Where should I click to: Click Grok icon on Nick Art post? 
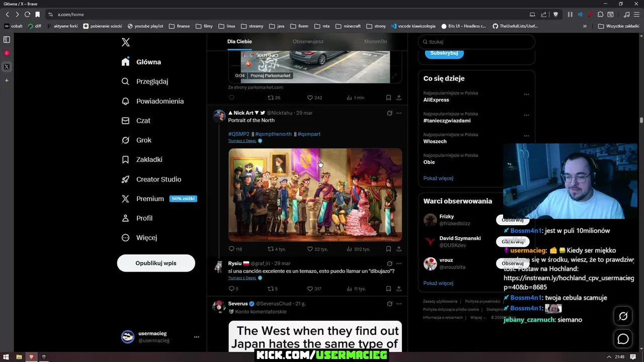pyautogui.click(x=389, y=113)
